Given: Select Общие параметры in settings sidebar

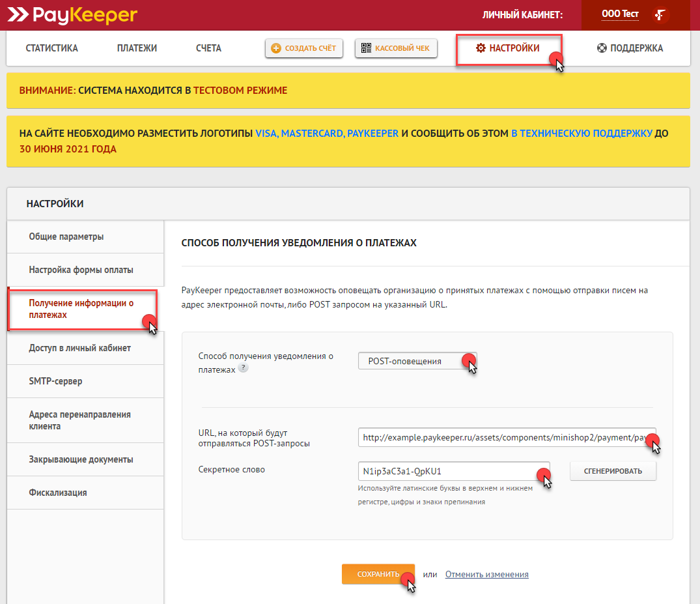Looking at the screenshot, I should point(66,237).
